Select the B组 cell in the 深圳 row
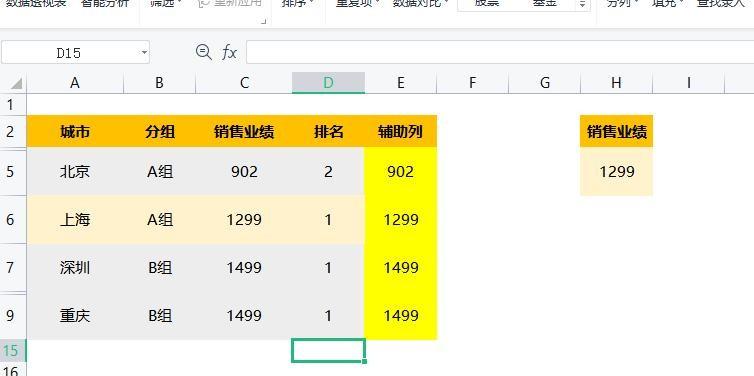Screen dimensions: 754x376 pyautogui.click(x=160, y=268)
